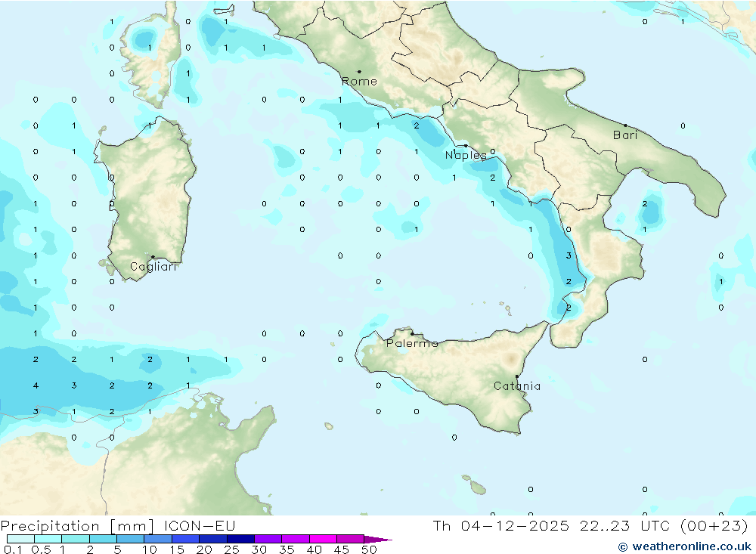
Task: Click the date '04-12-2025' in the footer
Action: 515,525
